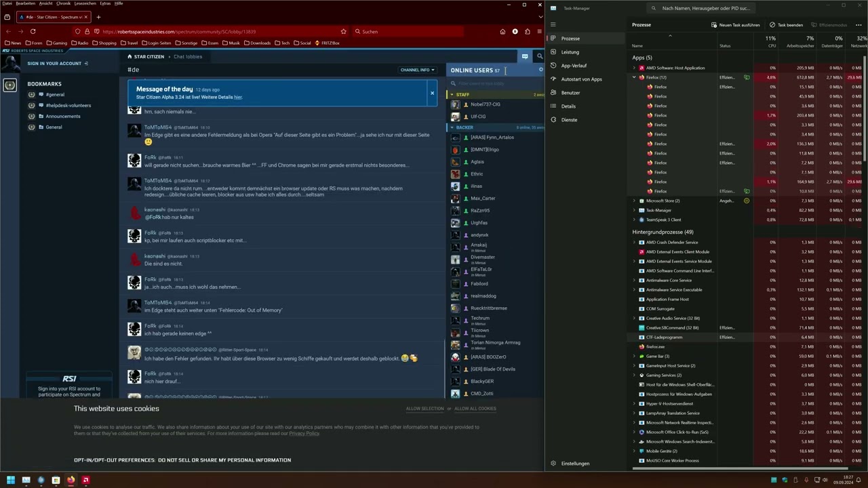Screen dimensions: 868x488
Task: Expand the Microsoft Store (2) process
Action: (x=634, y=201)
